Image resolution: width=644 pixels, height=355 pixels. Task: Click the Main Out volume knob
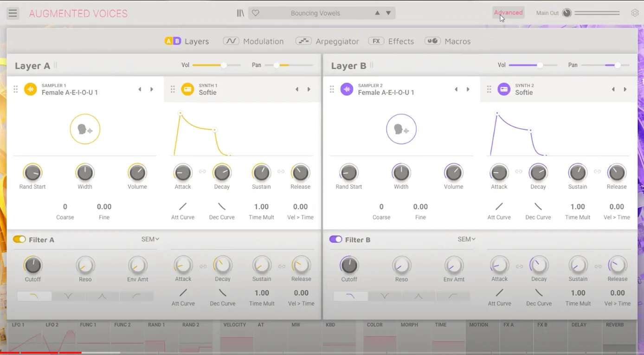click(567, 13)
